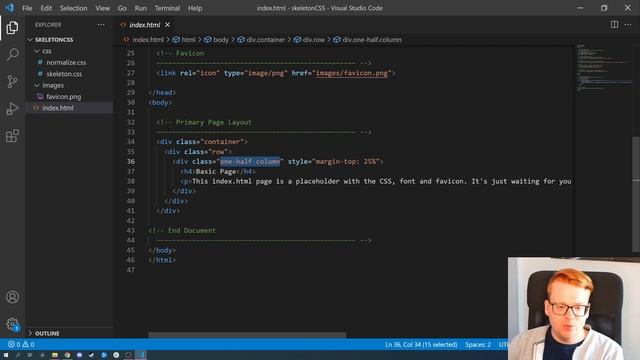Image resolution: width=640 pixels, height=360 pixels.
Task: Click div.one-half.column in the breadcrumb
Action: [x=372, y=40]
